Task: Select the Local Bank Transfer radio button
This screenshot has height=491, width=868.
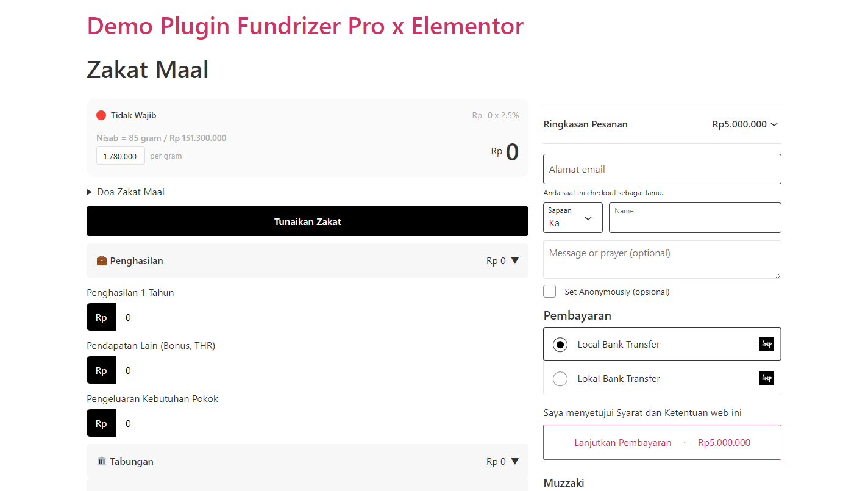Action: click(x=560, y=345)
